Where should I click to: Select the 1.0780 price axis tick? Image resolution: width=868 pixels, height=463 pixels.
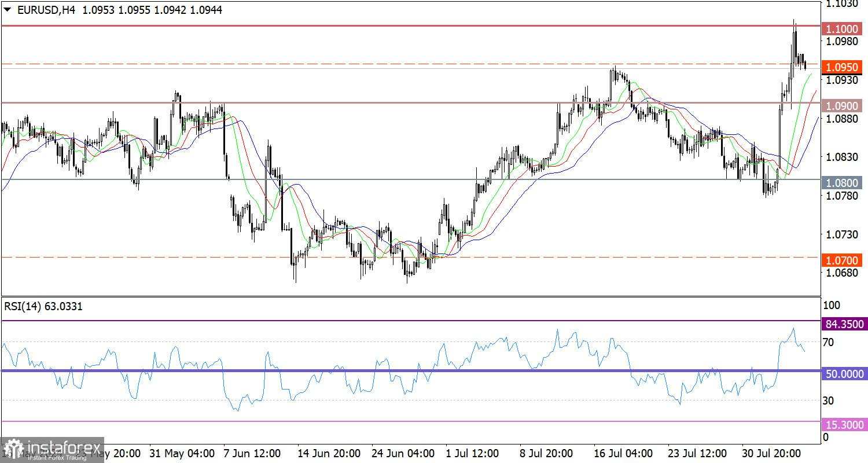tap(841, 196)
